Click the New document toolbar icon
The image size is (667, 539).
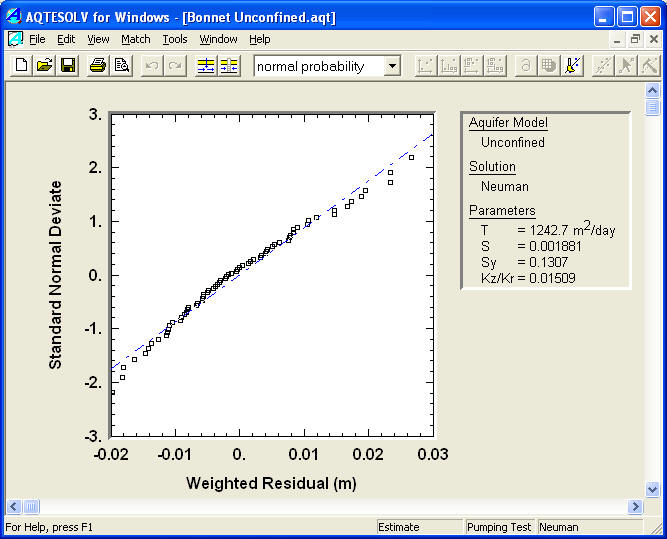point(21,66)
